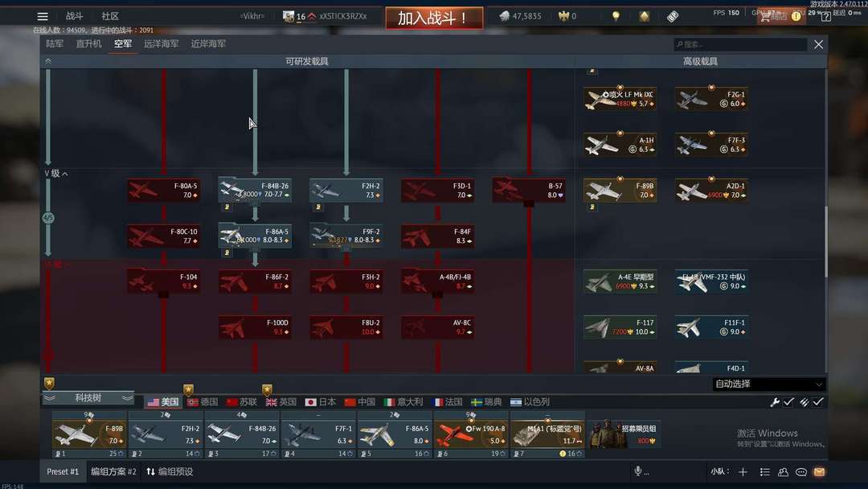Click the microphone voice chat icon
The height and width of the screenshot is (489, 868).
[638, 471]
